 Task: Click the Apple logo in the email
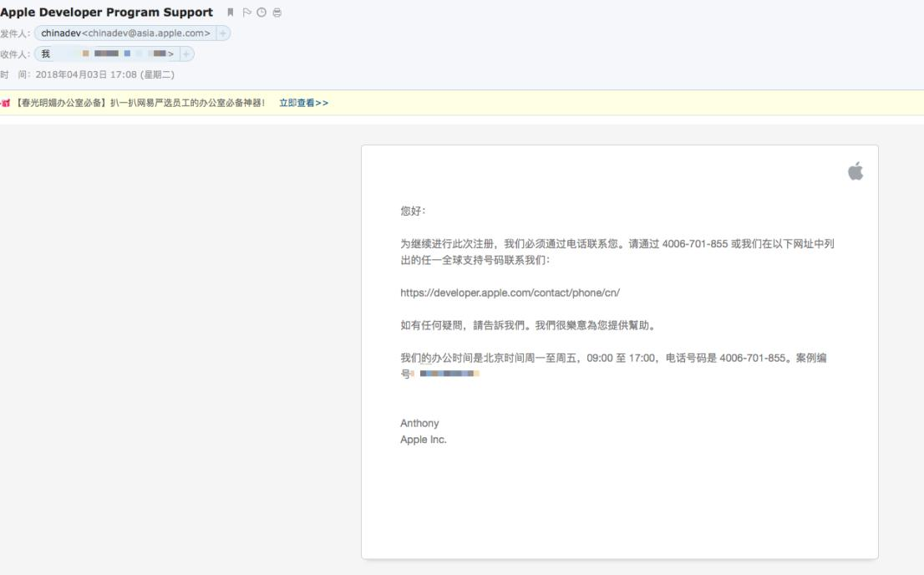pos(855,171)
